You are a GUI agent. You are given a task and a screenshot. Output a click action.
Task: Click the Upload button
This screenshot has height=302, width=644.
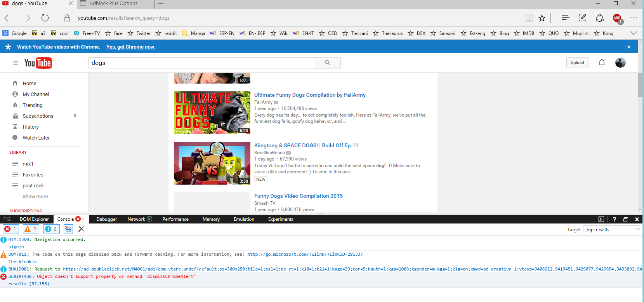(x=577, y=63)
